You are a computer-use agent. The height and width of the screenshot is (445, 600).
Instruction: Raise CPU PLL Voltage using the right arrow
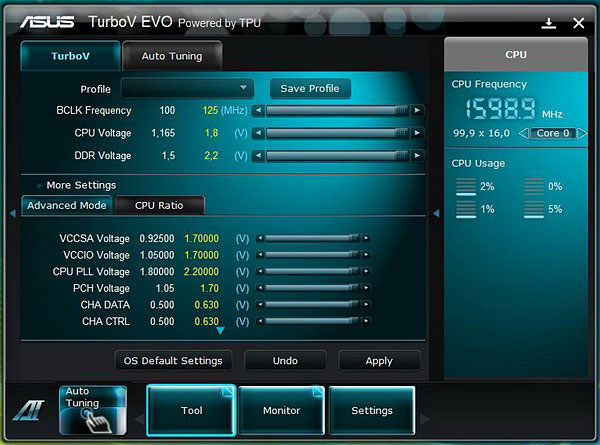coord(366,271)
